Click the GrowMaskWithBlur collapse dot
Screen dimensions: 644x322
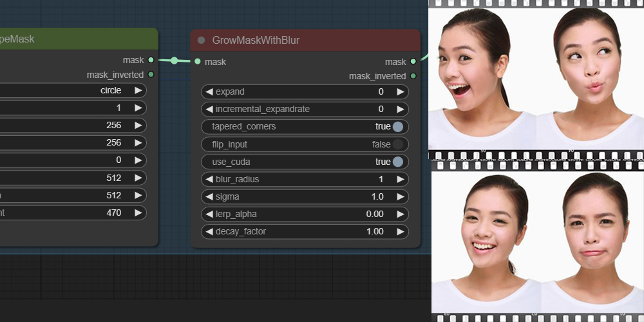[x=201, y=40]
